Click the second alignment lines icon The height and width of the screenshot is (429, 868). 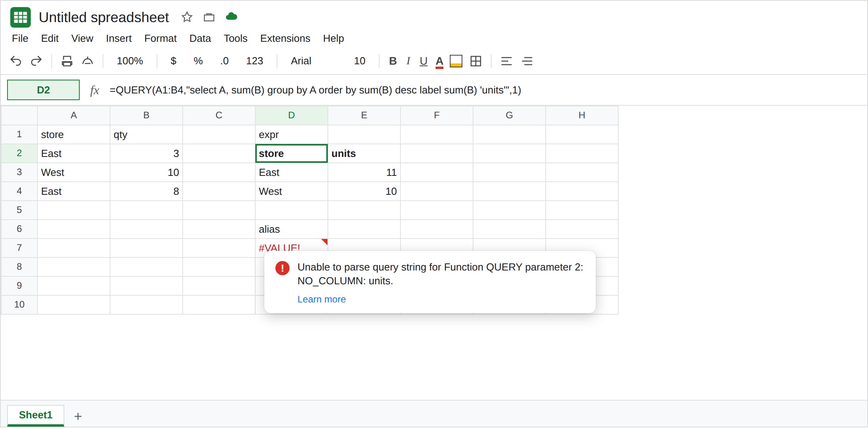(528, 61)
